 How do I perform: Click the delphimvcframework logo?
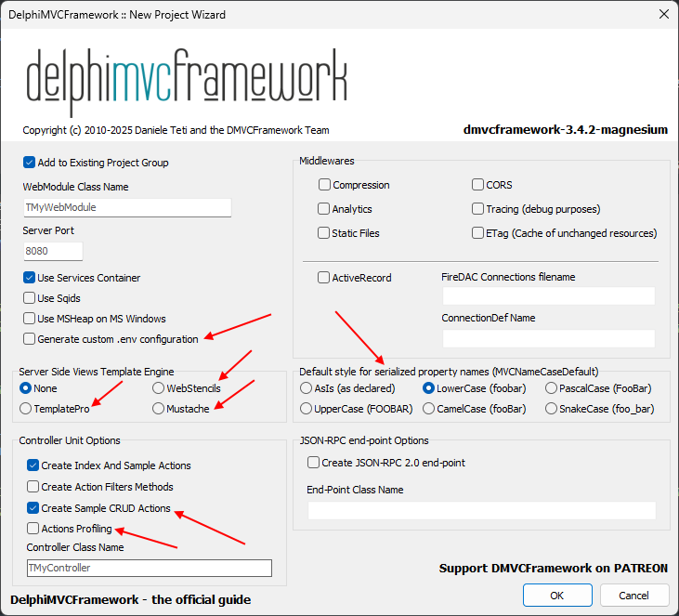(187, 81)
